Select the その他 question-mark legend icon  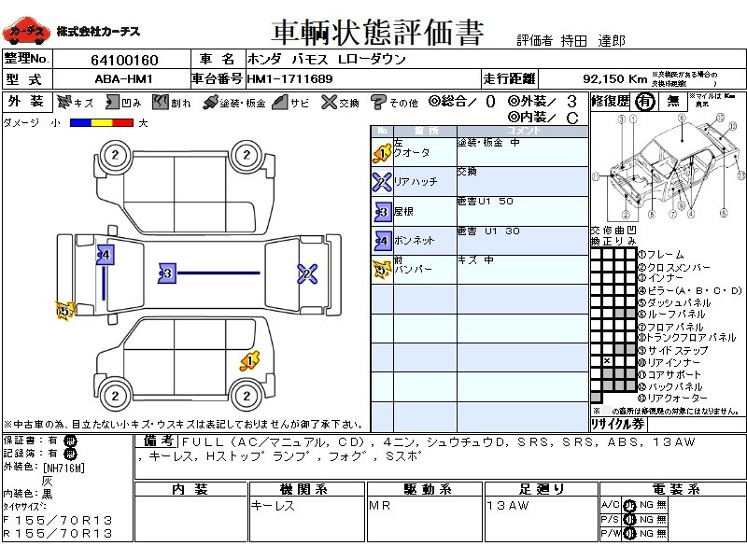coord(378,103)
